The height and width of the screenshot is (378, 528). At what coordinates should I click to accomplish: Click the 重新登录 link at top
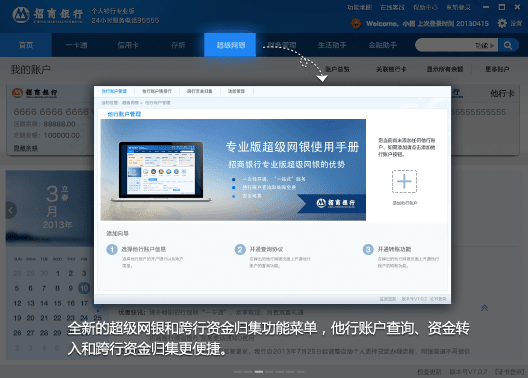tap(458, 7)
